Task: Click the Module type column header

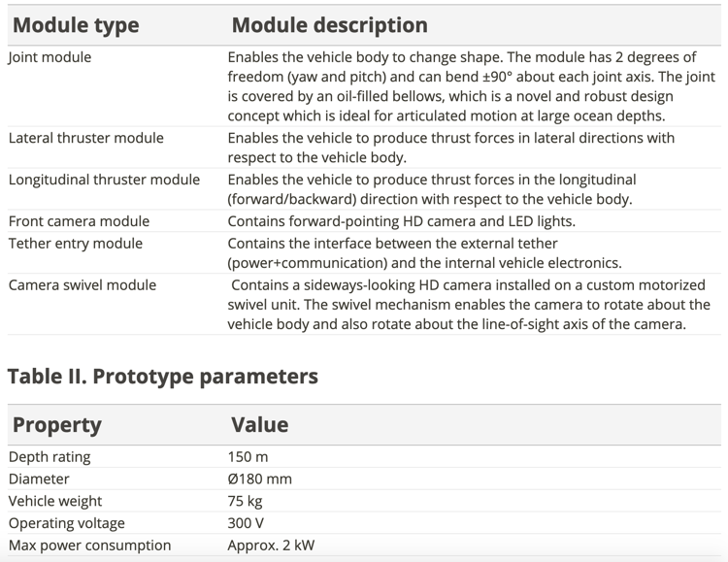Action: 76,25
